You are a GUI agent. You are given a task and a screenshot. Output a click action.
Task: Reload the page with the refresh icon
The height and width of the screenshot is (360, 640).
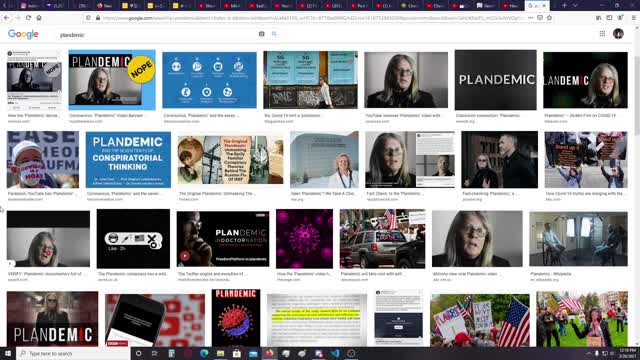tap(28, 18)
